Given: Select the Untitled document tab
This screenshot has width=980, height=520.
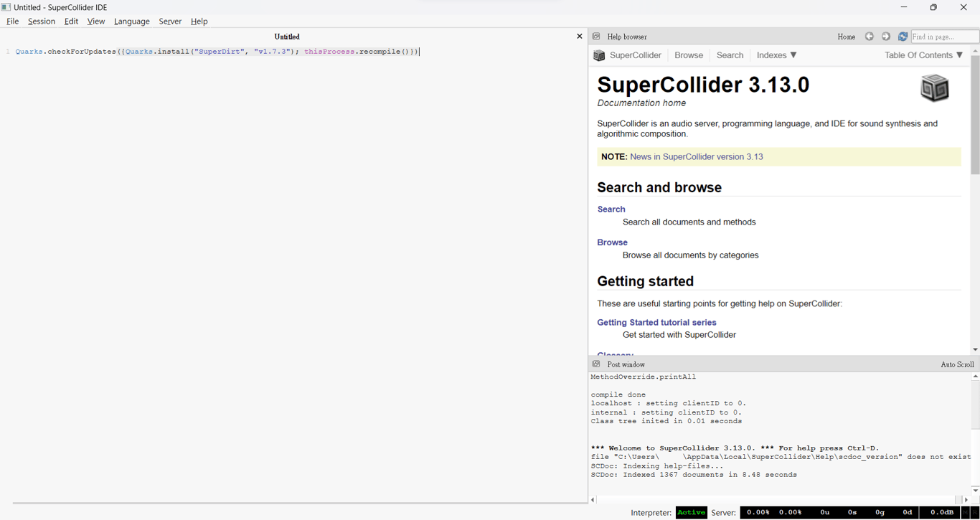Looking at the screenshot, I should click(287, 37).
